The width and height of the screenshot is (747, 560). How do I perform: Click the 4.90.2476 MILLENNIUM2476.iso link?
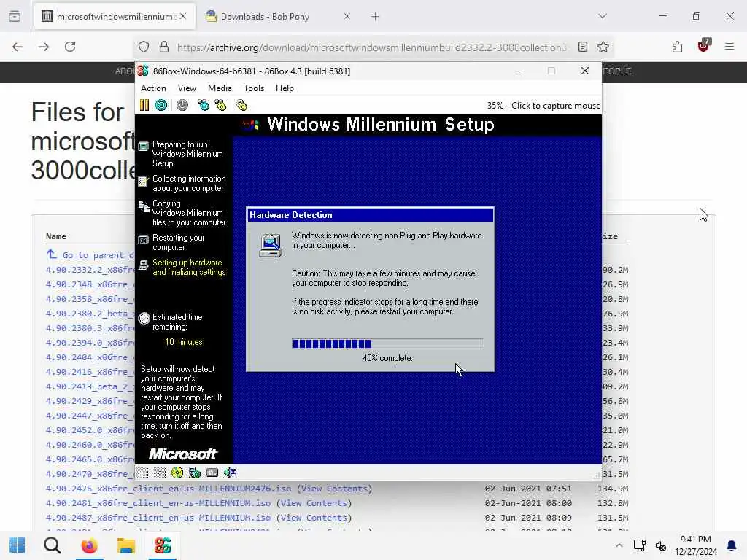tap(169, 489)
